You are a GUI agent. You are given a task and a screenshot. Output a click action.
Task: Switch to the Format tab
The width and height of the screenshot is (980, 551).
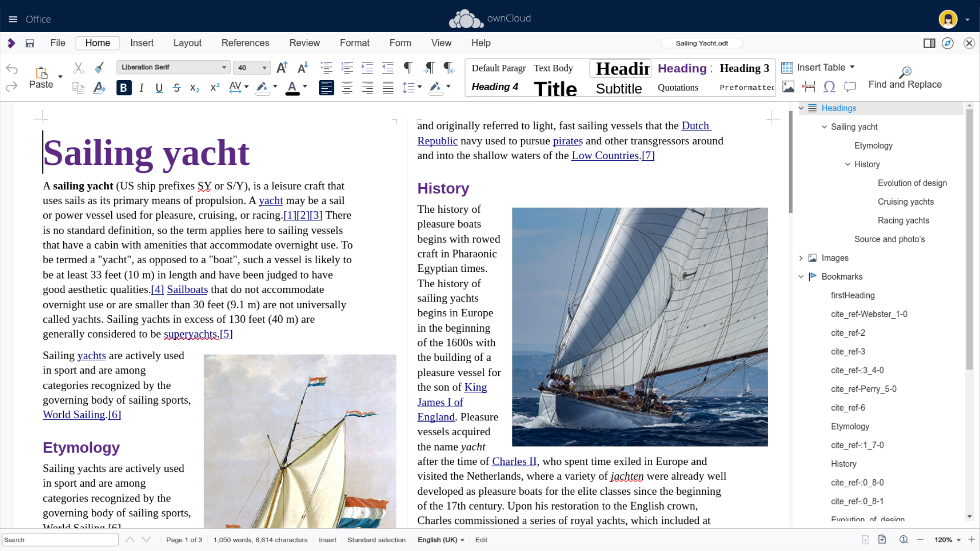[355, 43]
